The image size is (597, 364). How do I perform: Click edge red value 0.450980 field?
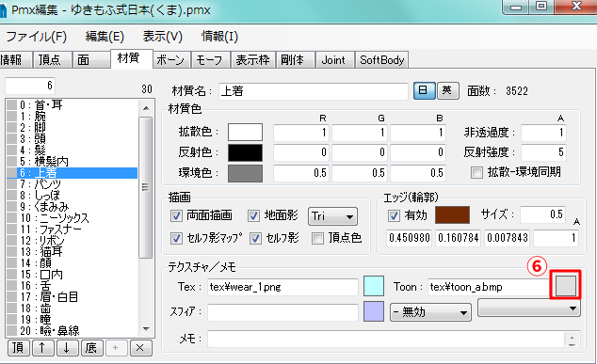410,238
